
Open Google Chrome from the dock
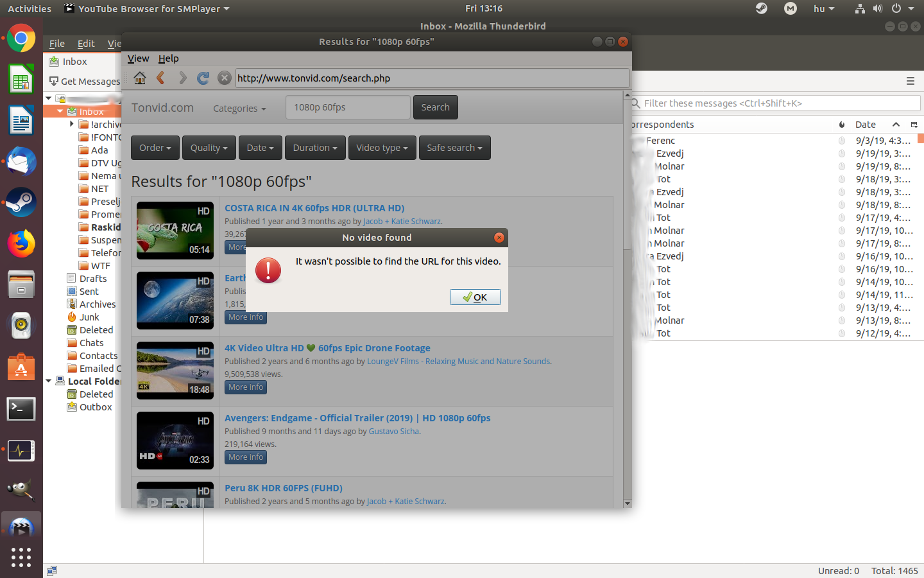pyautogui.click(x=21, y=39)
